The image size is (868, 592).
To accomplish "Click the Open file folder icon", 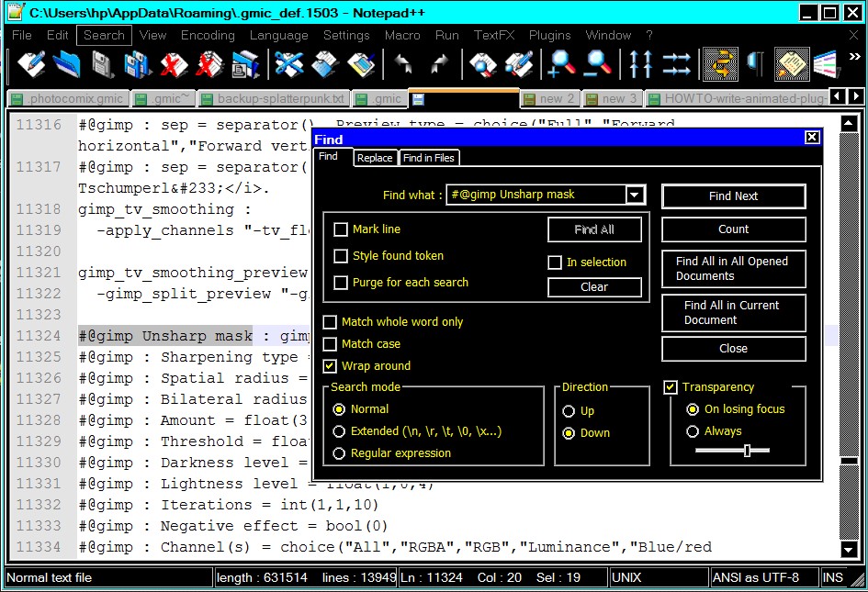I will tap(66, 64).
